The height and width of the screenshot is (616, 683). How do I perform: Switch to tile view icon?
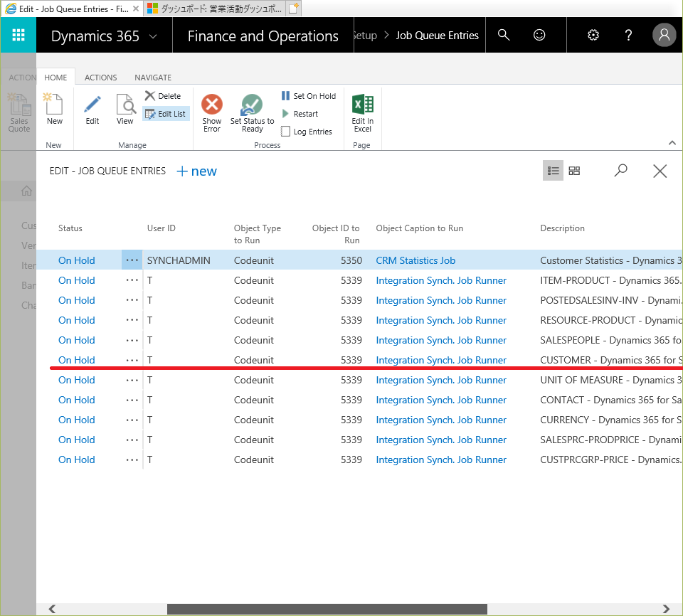(574, 170)
